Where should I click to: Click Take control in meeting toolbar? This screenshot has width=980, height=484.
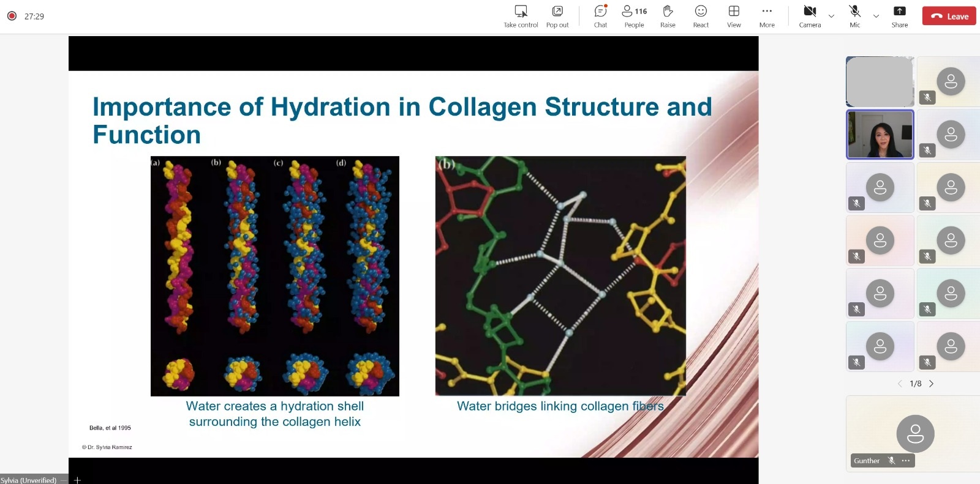521,17
